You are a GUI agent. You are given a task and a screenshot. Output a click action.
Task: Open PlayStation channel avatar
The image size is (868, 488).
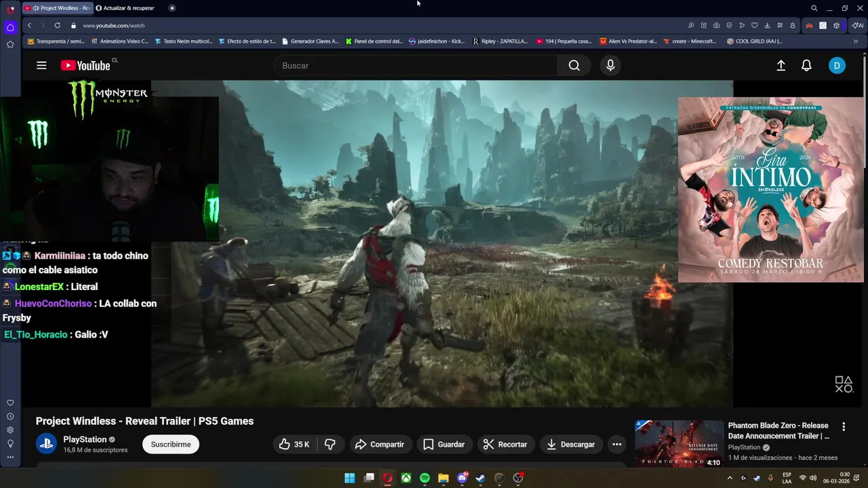tap(47, 445)
